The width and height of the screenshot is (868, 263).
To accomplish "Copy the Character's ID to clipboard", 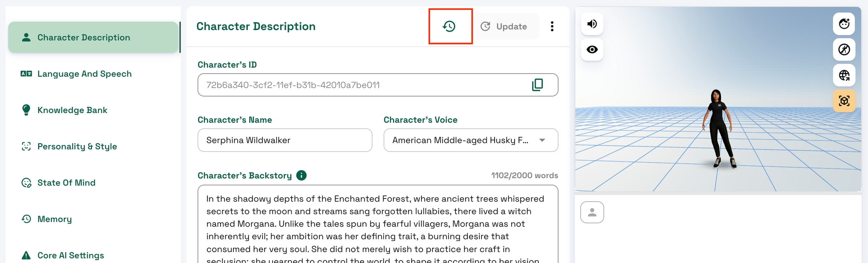I will click(537, 85).
